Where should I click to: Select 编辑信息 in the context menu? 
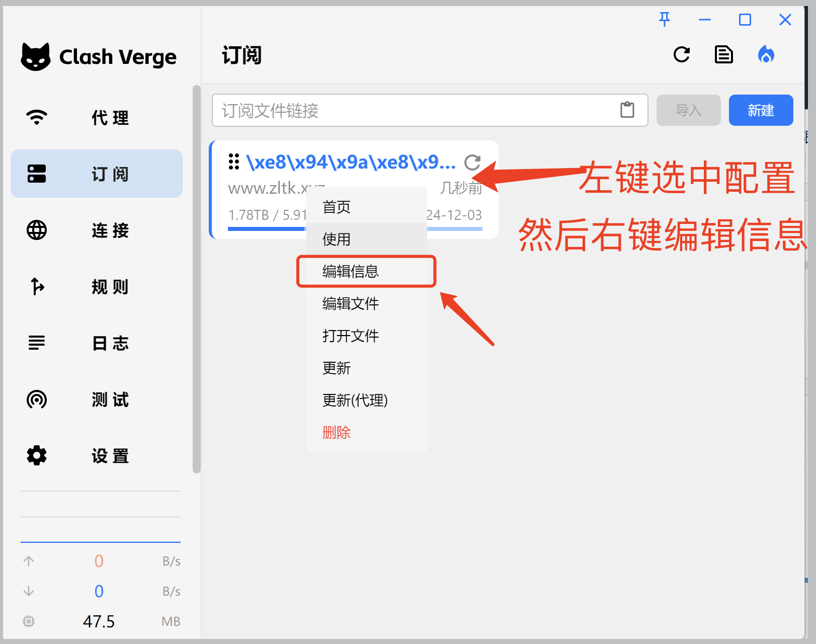351,272
